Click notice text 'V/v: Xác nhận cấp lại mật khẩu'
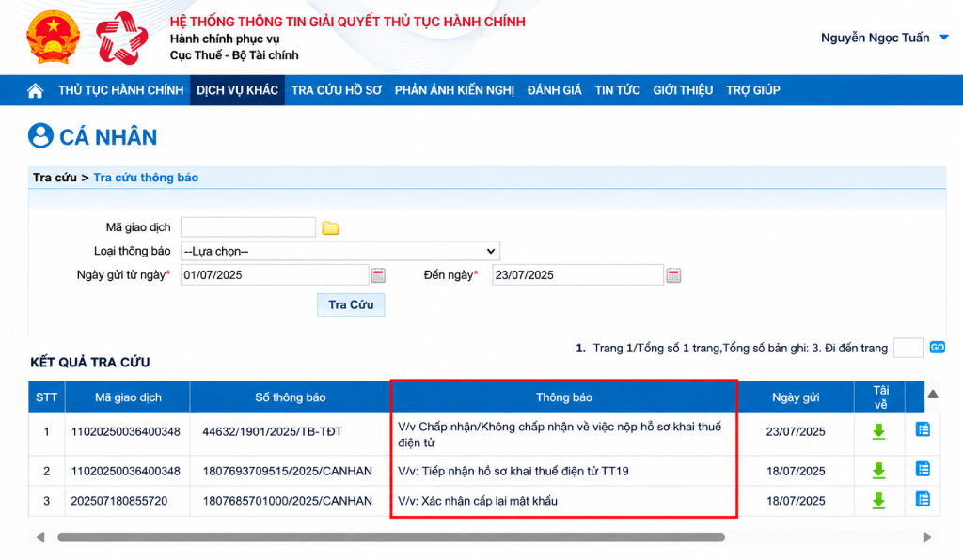 pos(478,501)
